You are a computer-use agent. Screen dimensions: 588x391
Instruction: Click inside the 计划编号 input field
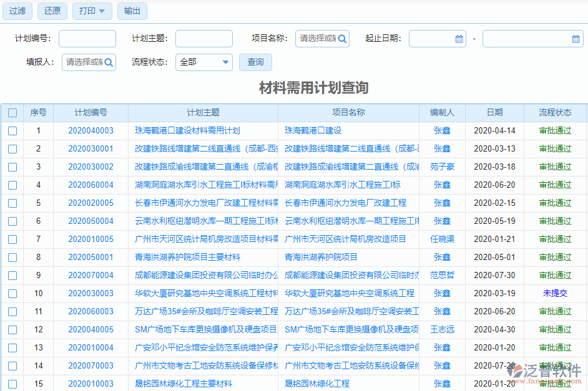(87, 38)
